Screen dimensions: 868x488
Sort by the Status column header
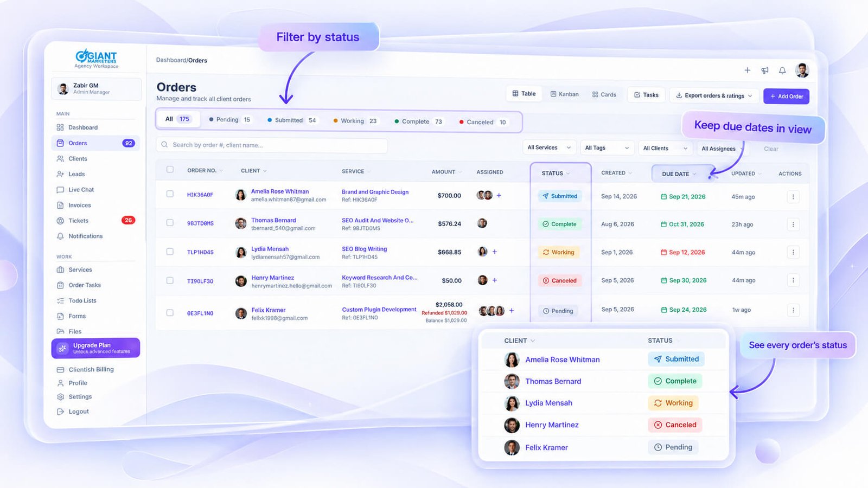556,174
